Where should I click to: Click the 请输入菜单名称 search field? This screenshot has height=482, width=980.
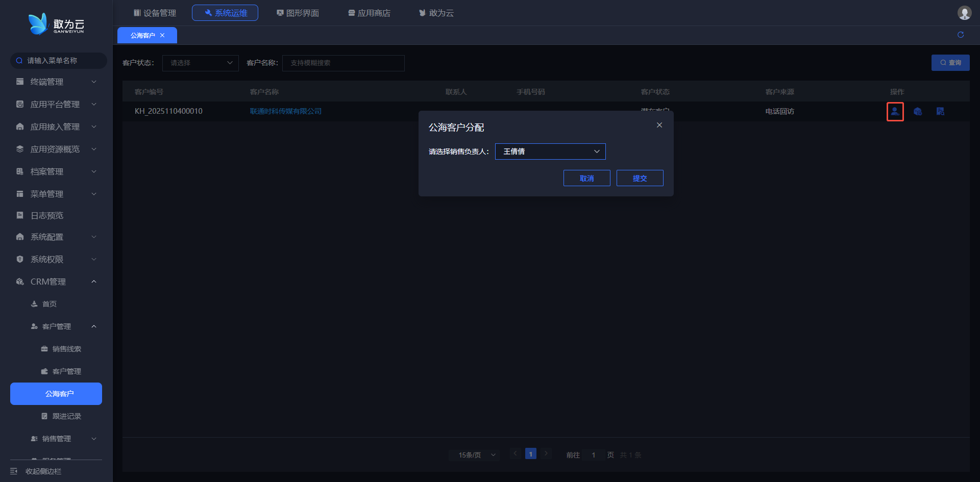[x=59, y=61]
